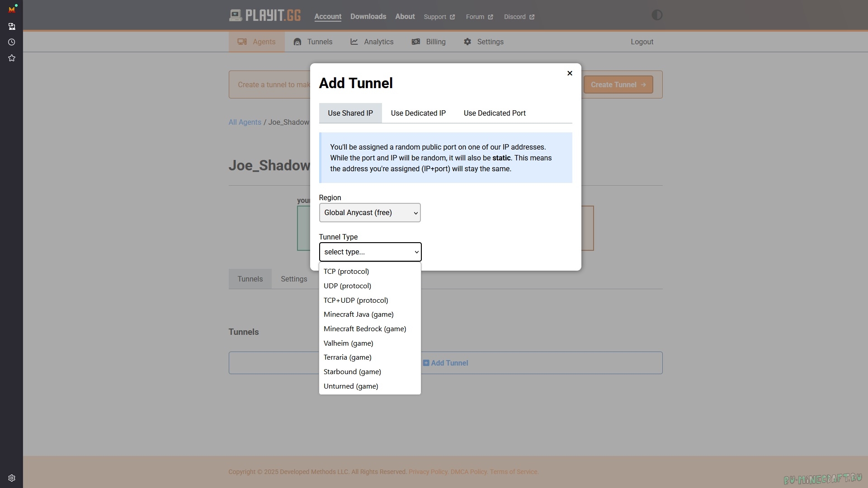
Task: Toggle the dark mode half-circle icon
Action: [657, 15]
